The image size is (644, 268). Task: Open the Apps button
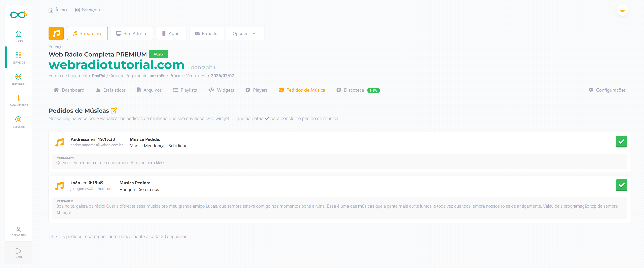coord(171,33)
